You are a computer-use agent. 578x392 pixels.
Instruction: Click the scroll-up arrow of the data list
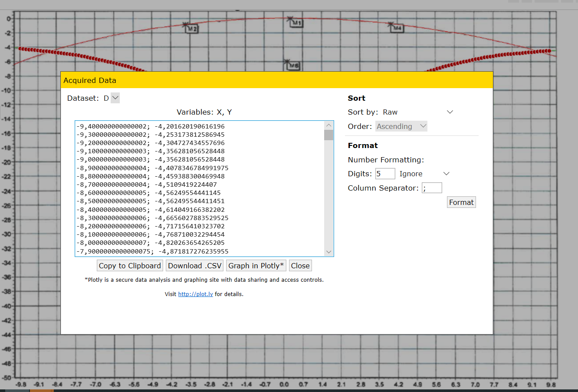coord(328,125)
